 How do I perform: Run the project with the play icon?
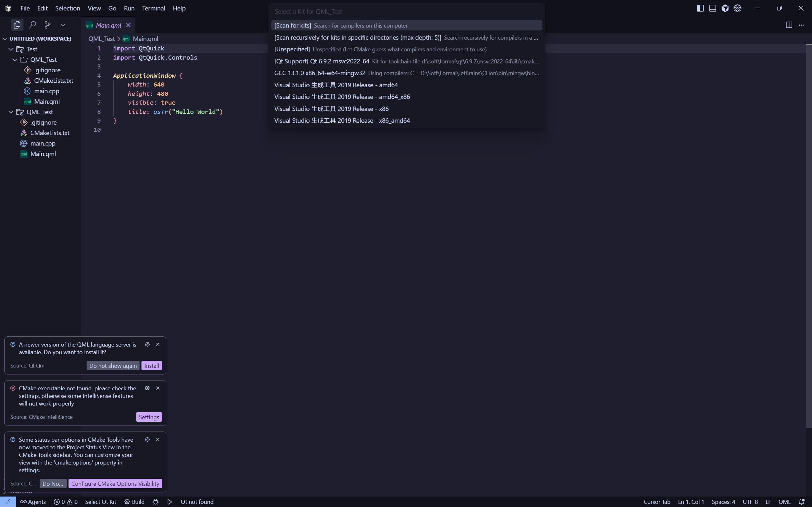[x=169, y=502]
